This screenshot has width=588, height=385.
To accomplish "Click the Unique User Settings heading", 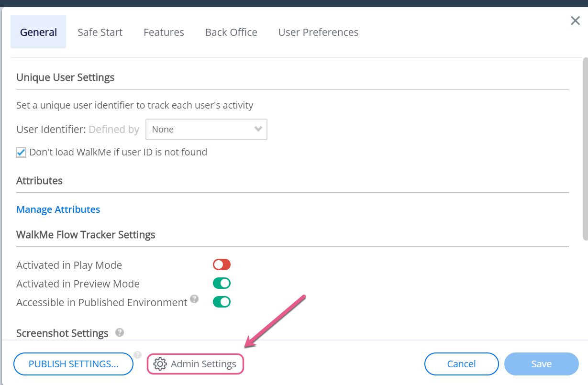I will point(66,77).
